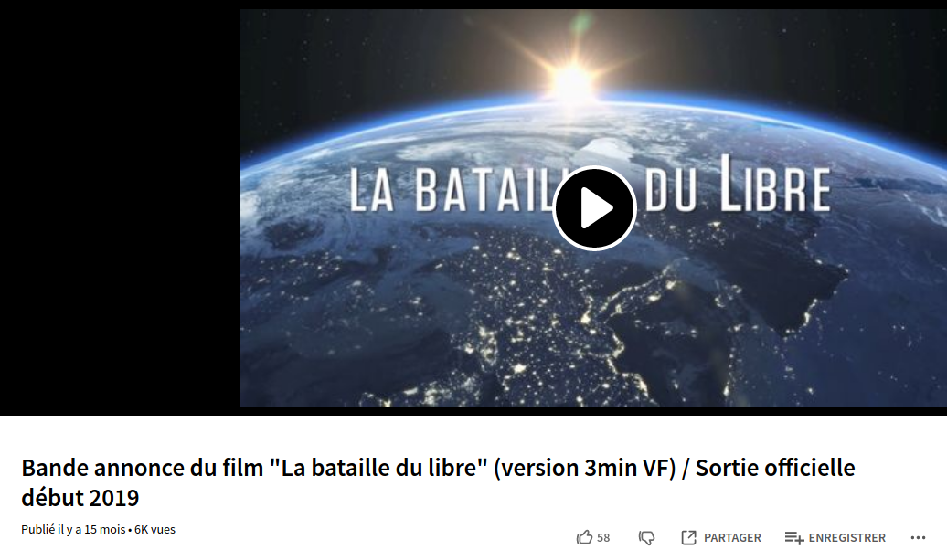
Task: Click the 'Sortie officielle' part of title
Action: 775,468
